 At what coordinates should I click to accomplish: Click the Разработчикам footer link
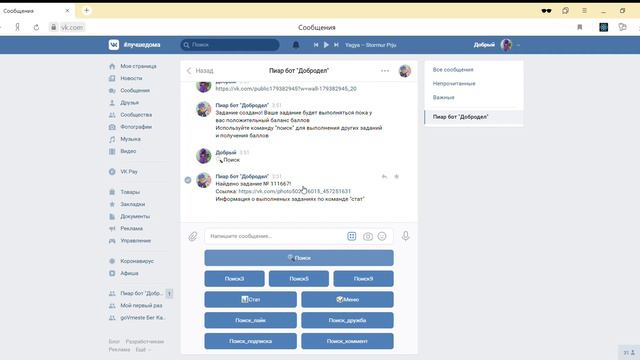pos(144,342)
